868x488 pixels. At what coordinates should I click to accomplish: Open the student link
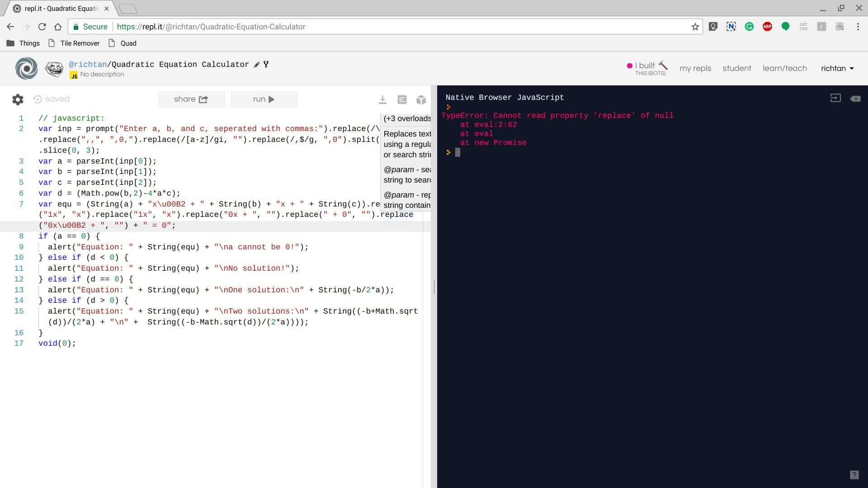(737, 68)
